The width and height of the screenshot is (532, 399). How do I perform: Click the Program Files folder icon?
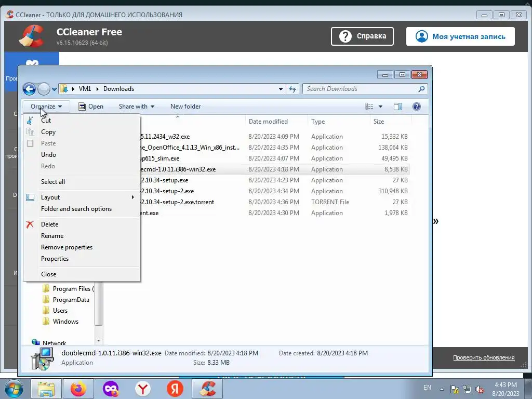pyautogui.click(x=46, y=289)
